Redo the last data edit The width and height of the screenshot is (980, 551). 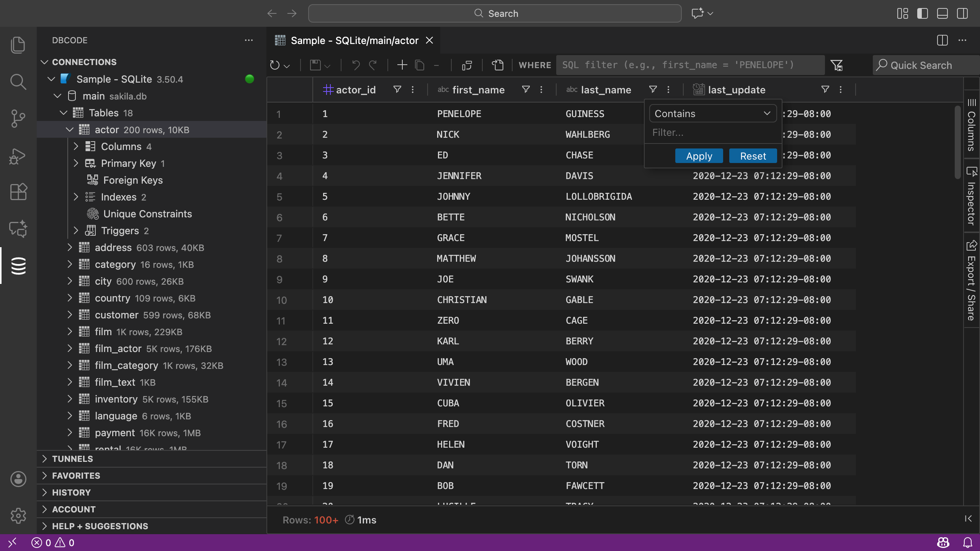pos(373,65)
